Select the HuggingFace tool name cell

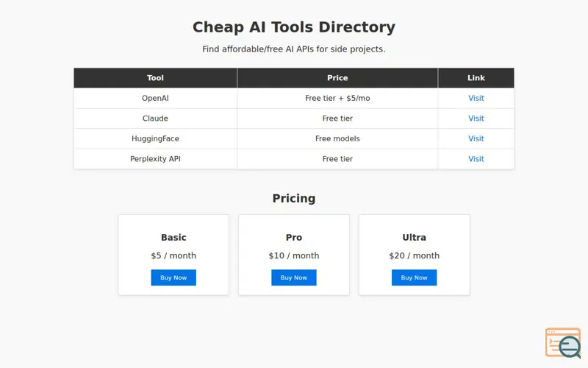pyautogui.click(x=155, y=138)
